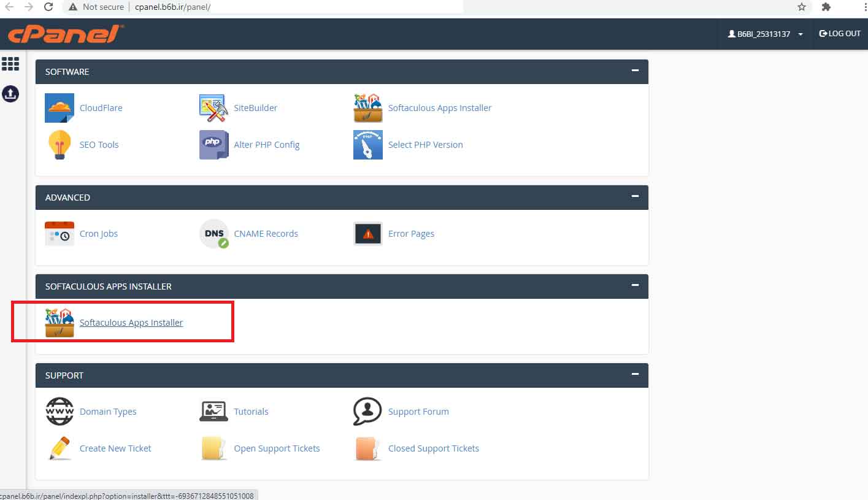The height and width of the screenshot is (500, 868).
Task: Open the Alter PHP Config link
Action: pos(267,145)
